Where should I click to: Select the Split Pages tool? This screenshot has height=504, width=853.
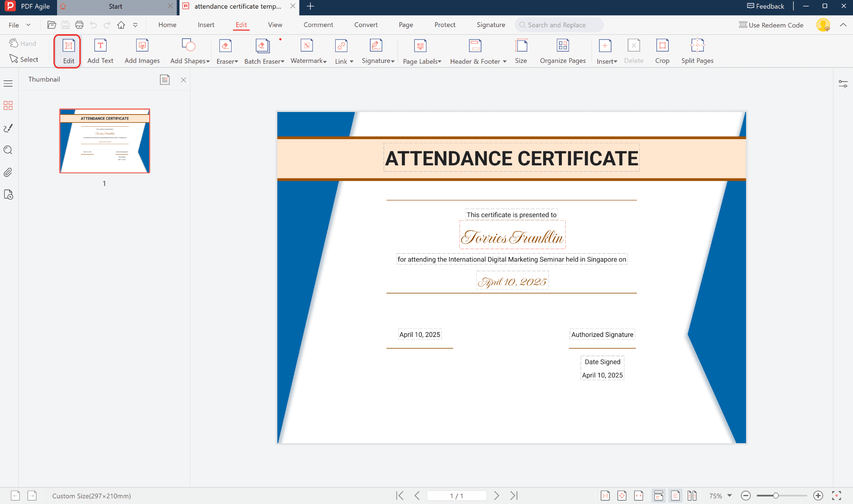coord(697,50)
